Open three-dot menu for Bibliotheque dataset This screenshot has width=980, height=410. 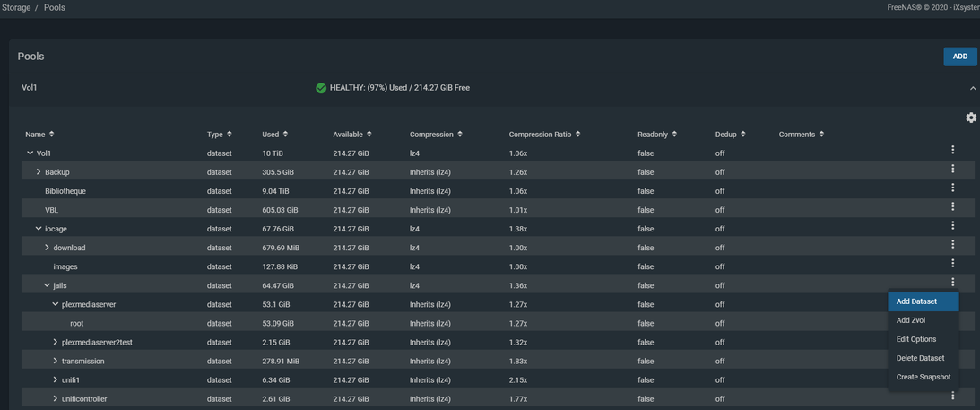(x=952, y=188)
